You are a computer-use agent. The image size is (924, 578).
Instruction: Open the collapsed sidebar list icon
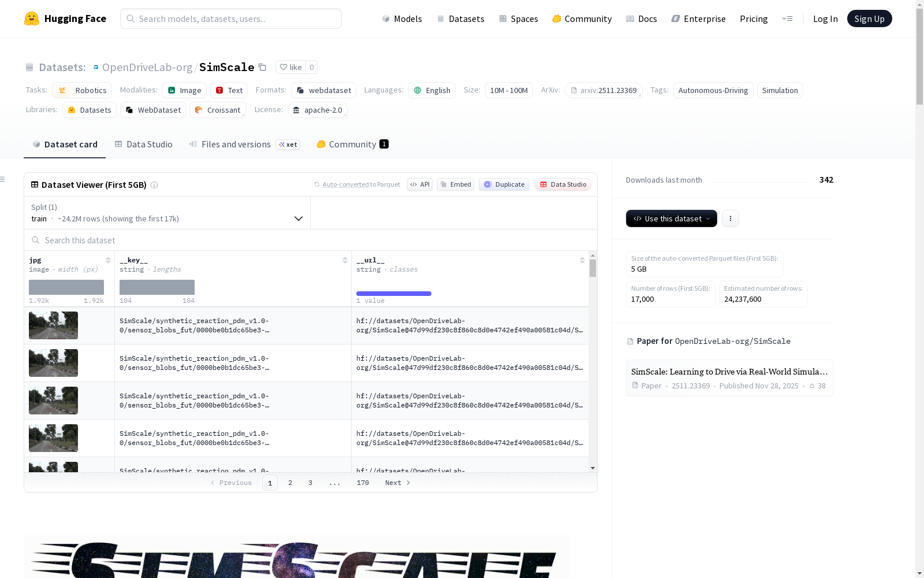pyautogui.click(x=3, y=179)
